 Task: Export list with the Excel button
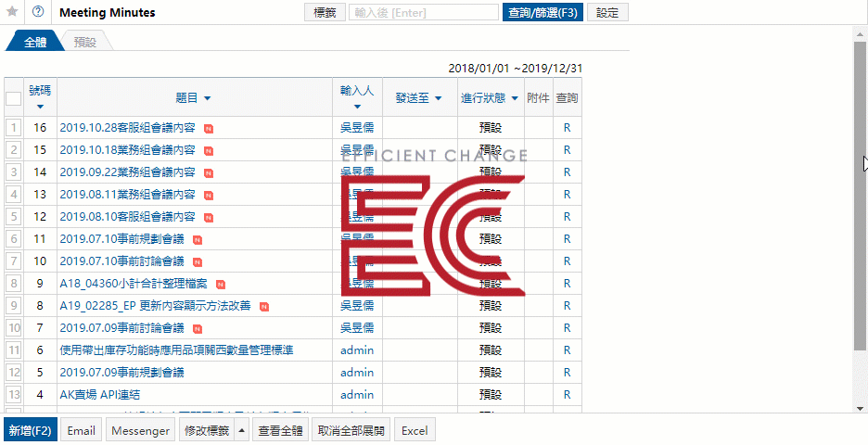pos(415,430)
